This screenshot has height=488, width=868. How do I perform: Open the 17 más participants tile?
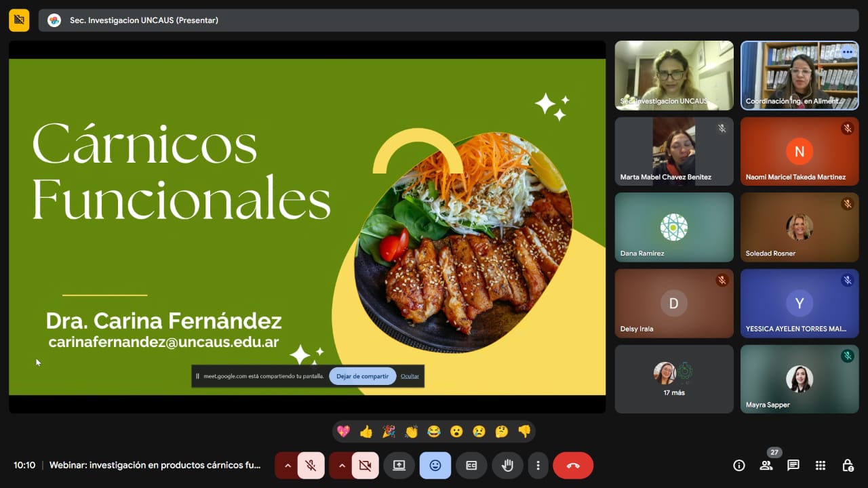tap(674, 379)
